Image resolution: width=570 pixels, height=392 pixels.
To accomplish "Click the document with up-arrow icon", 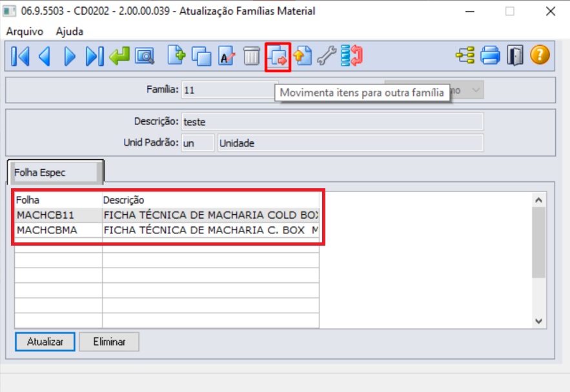I will click(x=303, y=56).
